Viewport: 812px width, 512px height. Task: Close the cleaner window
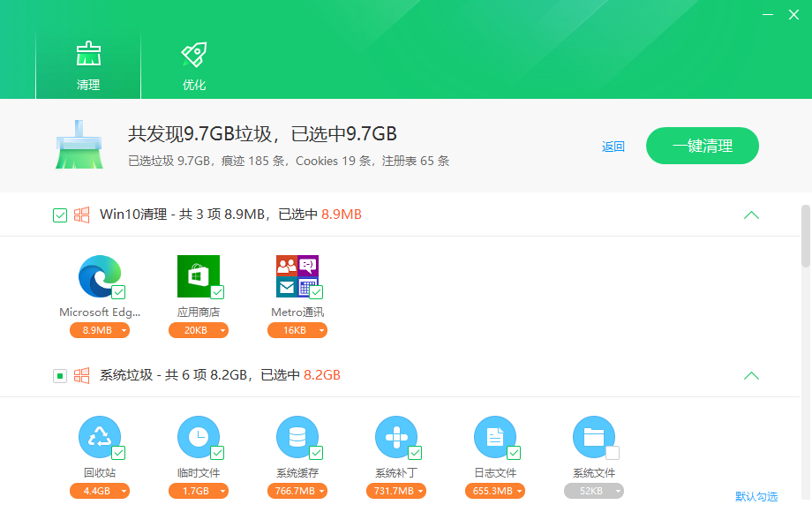coord(793,14)
